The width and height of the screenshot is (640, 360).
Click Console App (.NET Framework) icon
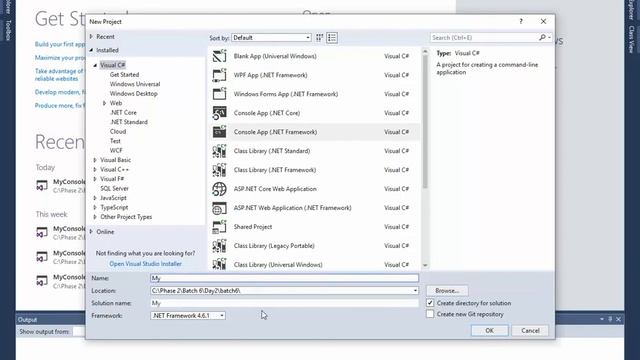(219, 132)
